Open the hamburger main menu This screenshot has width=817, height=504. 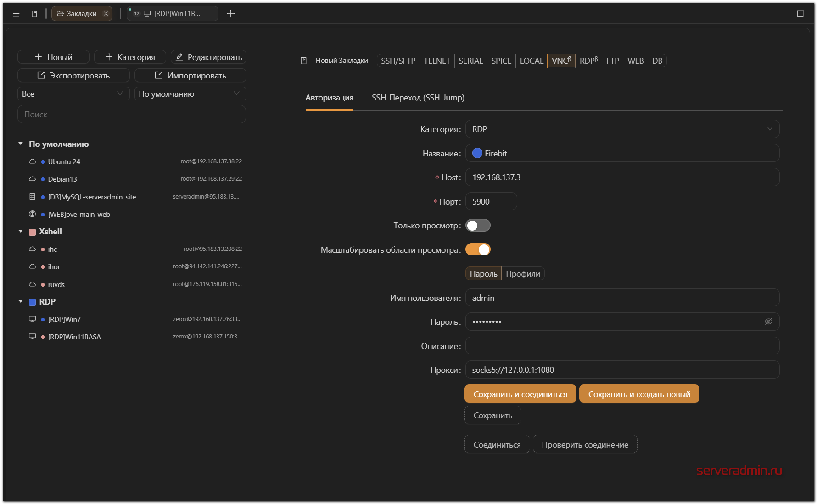click(x=16, y=14)
